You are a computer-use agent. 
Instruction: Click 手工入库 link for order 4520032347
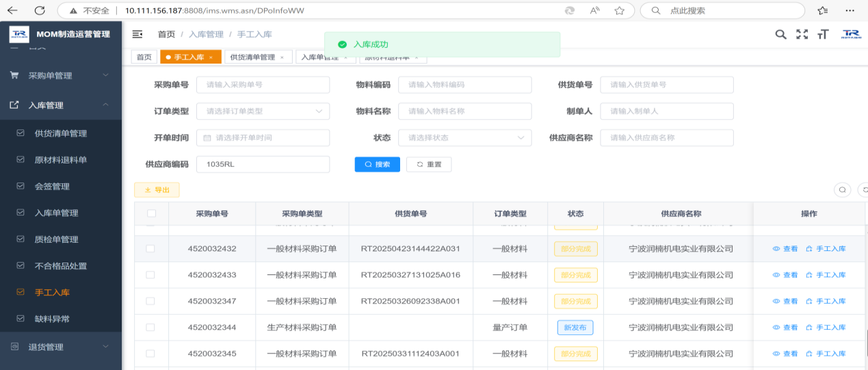pos(826,302)
